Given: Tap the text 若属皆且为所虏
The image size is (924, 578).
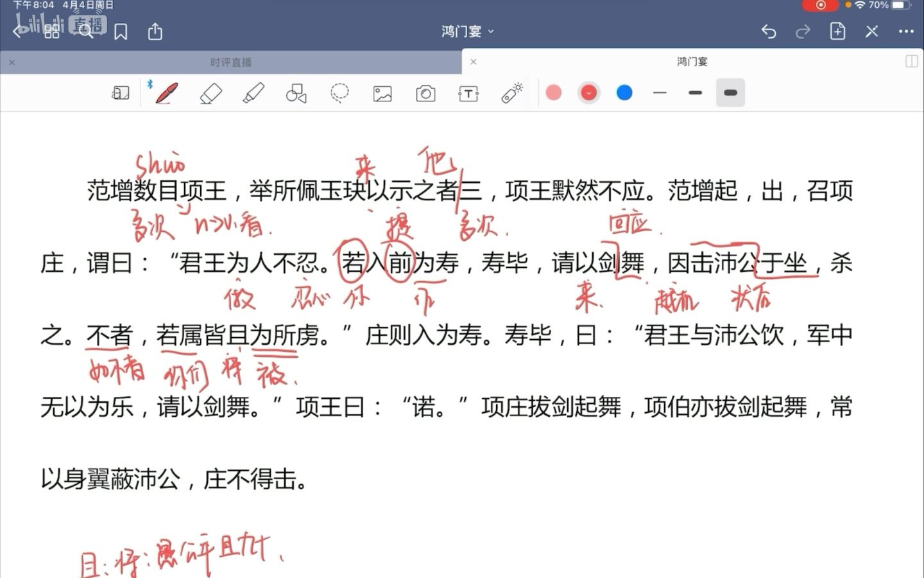Looking at the screenshot, I should click(x=237, y=335).
